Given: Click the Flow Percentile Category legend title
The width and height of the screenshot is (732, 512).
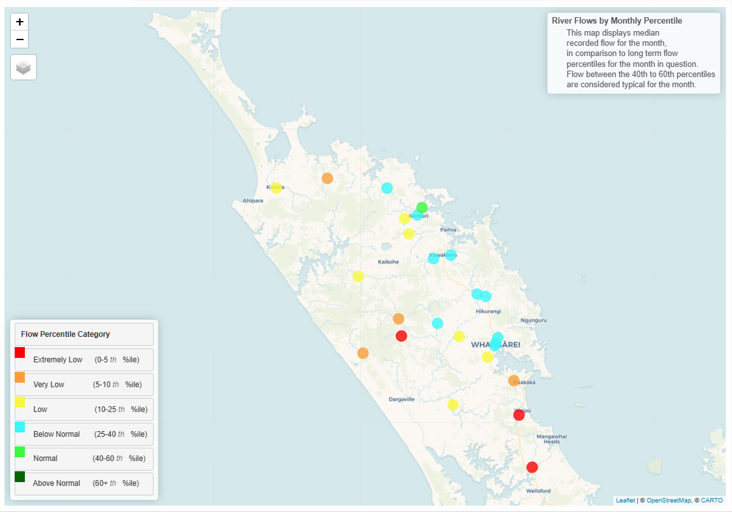Looking at the screenshot, I should coord(65,334).
